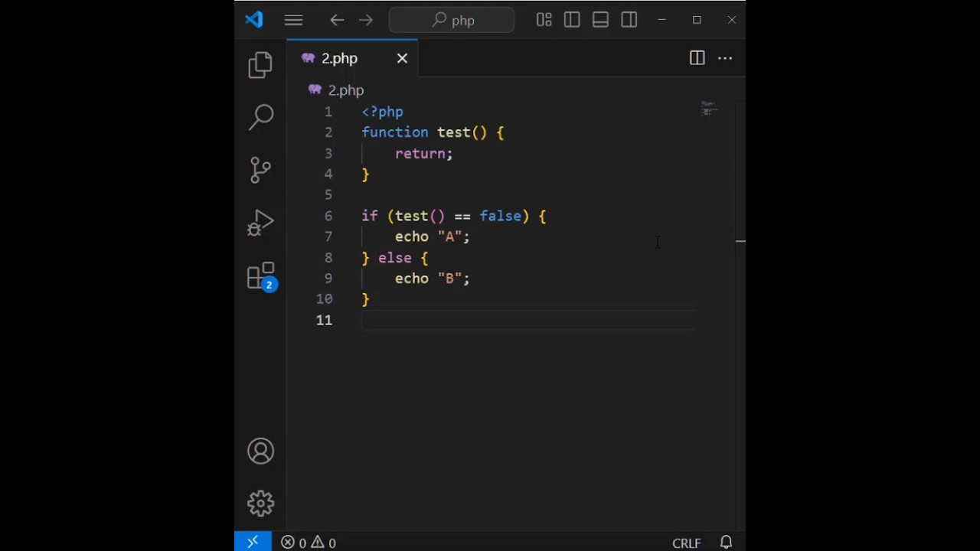Click the "return;" statement
Image resolution: width=980 pixels, height=551 pixels.
pyautogui.click(x=424, y=154)
